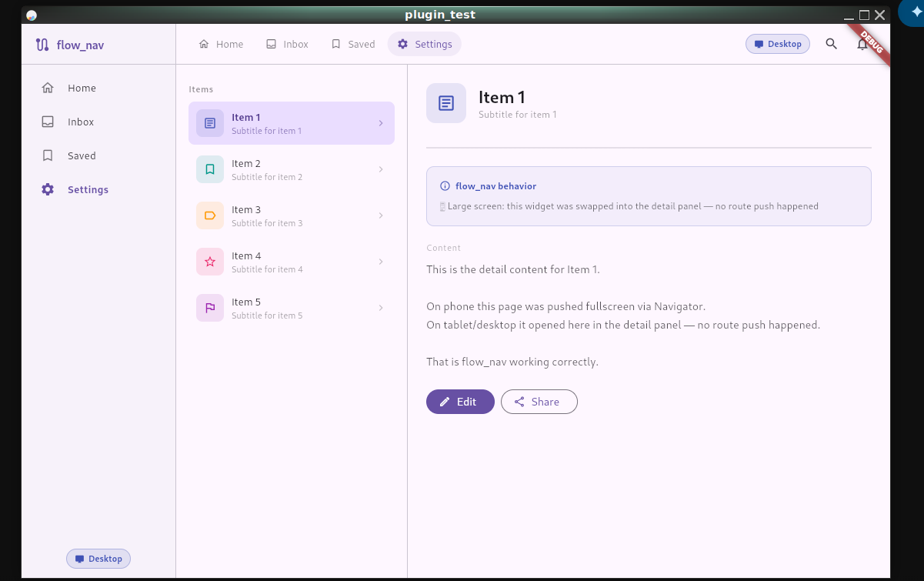Click "Subtitle for item 5" text
The height and width of the screenshot is (581, 924).
point(267,316)
